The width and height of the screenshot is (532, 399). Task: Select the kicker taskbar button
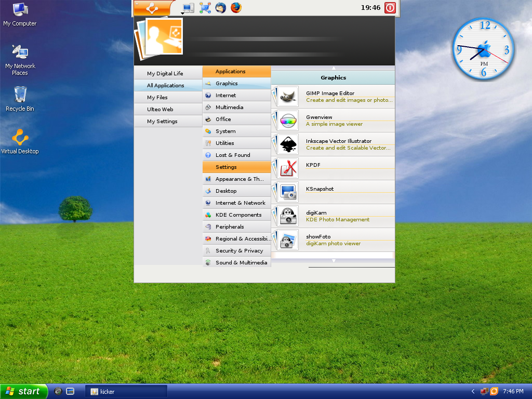click(x=126, y=391)
